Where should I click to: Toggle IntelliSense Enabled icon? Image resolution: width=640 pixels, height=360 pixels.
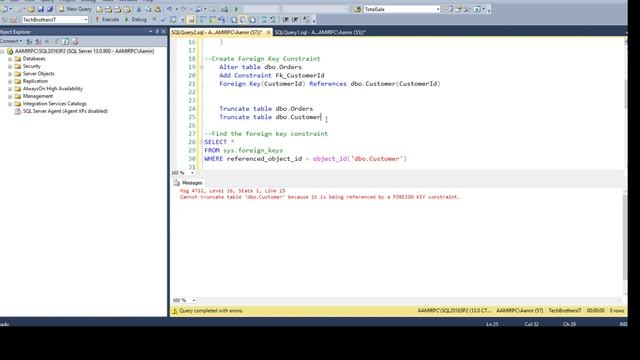pos(191,19)
